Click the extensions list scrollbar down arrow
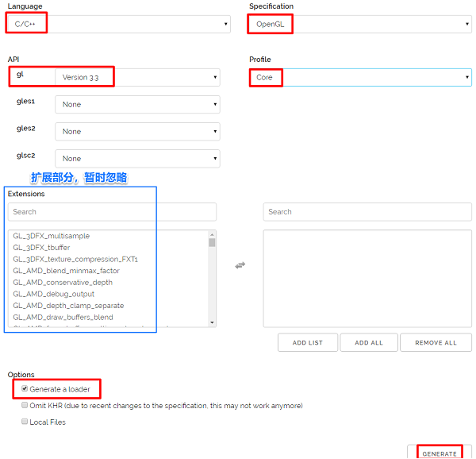 click(212, 322)
